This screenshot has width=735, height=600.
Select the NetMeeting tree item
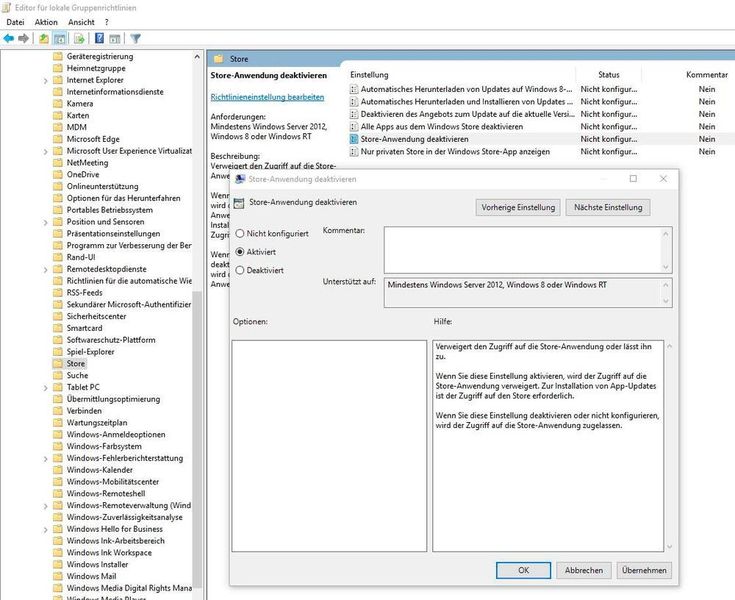87,163
